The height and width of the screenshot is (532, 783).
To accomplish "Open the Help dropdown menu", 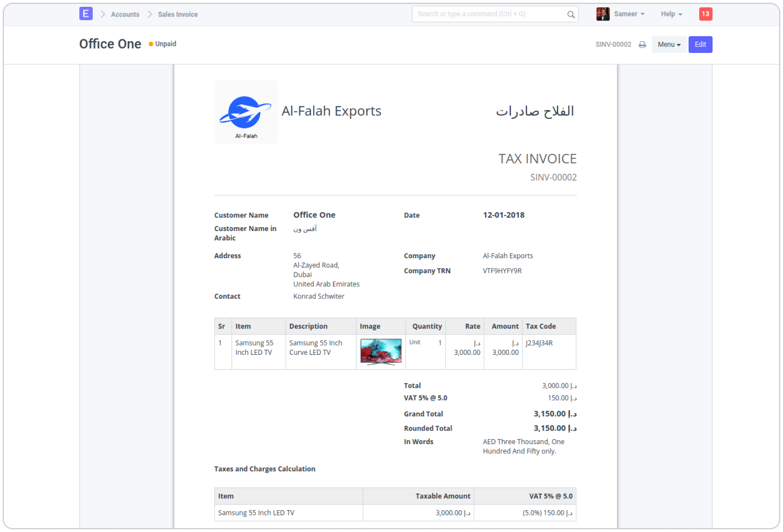I will pos(671,14).
